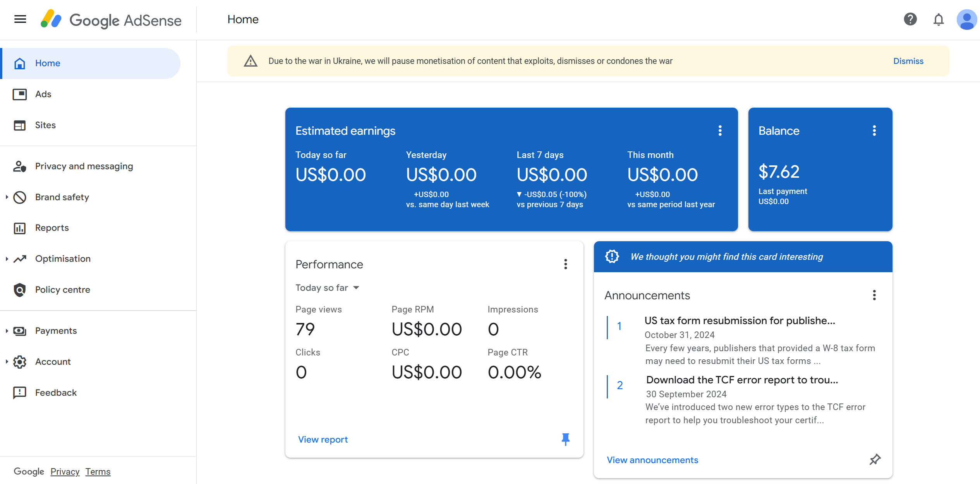Open the hamburger main menu
The width and height of the screenshot is (980, 484).
[x=20, y=19]
